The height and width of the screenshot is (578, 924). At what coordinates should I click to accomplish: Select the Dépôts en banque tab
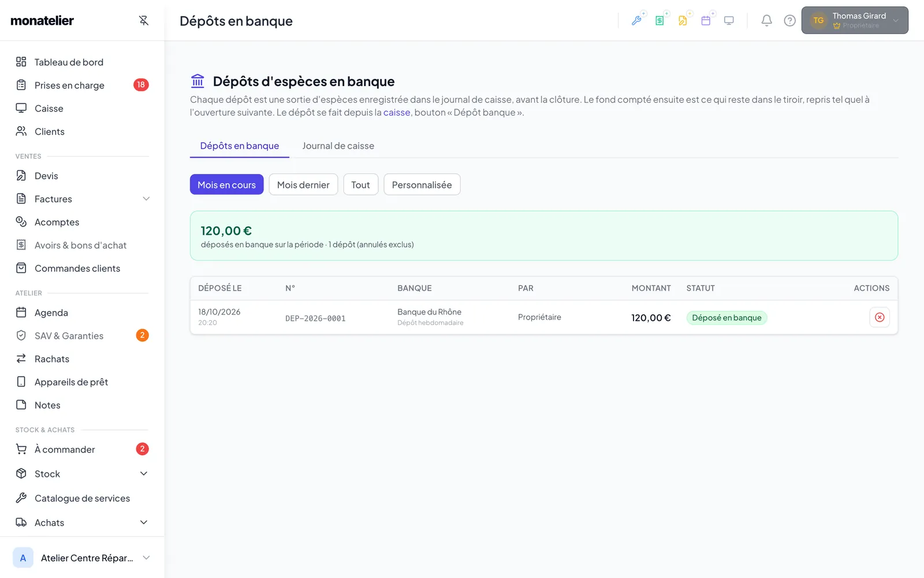240,146
